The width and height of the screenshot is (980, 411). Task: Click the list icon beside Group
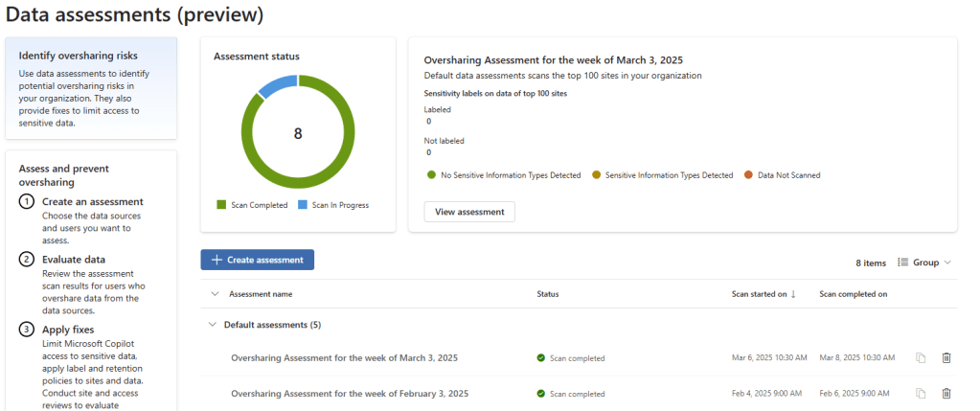902,263
